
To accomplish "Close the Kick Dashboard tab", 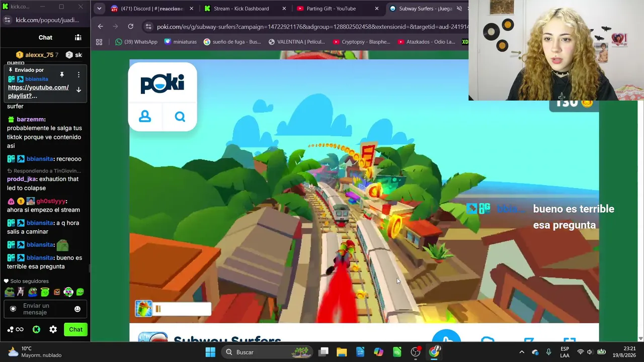I will click(284, 9).
